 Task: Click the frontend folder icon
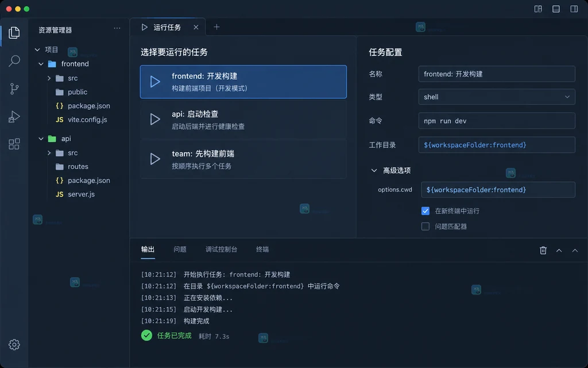[x=52, y=64]
